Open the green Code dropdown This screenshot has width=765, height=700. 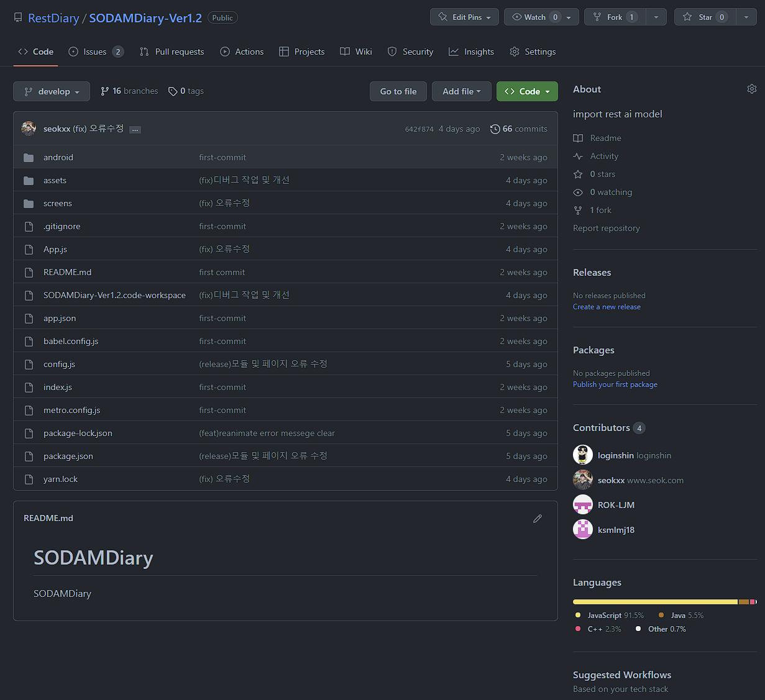[x=527, y=91]
